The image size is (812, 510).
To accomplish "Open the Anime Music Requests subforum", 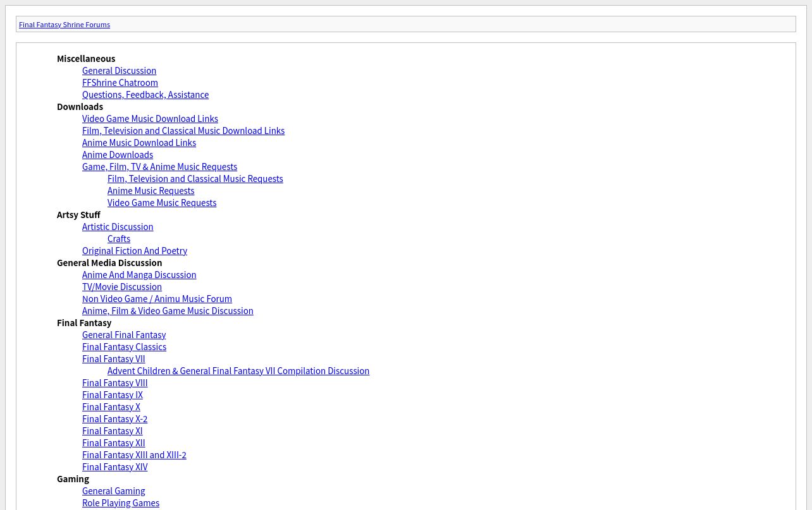I will point(151,191).
